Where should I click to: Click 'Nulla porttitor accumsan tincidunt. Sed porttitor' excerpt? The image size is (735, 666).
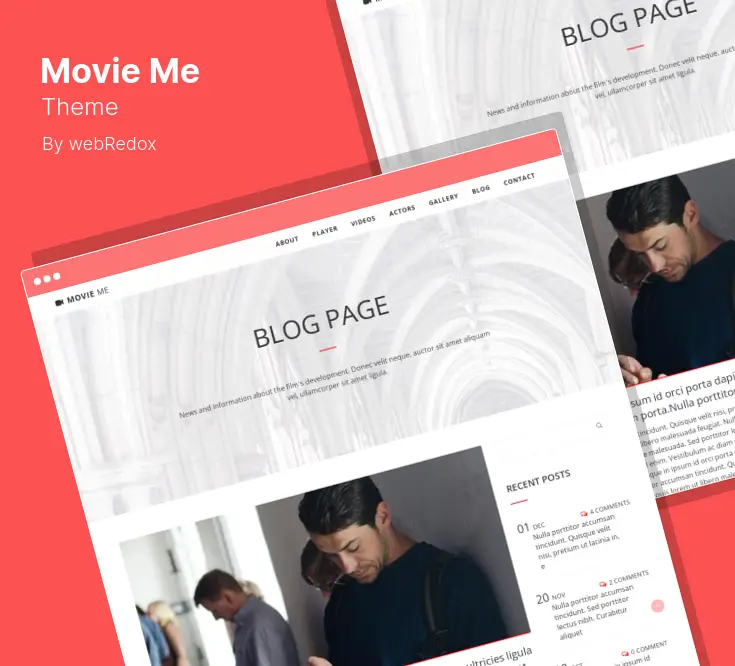click(595, 612)
